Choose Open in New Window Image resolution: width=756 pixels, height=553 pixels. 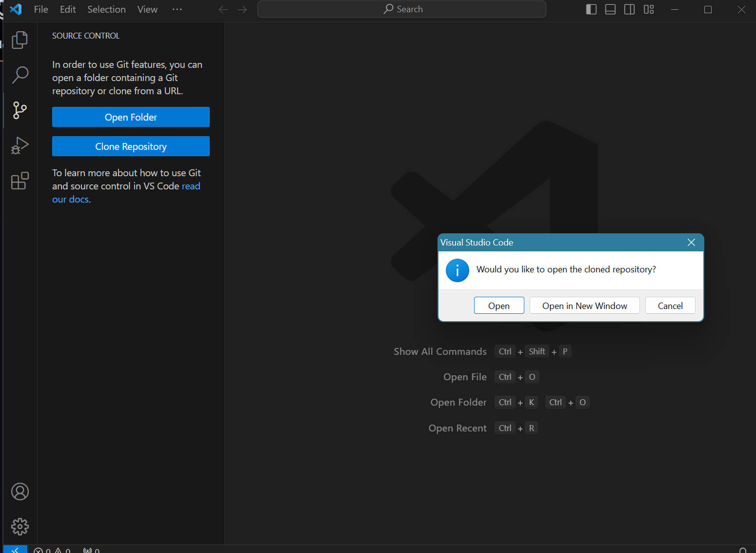pos(584,306)
